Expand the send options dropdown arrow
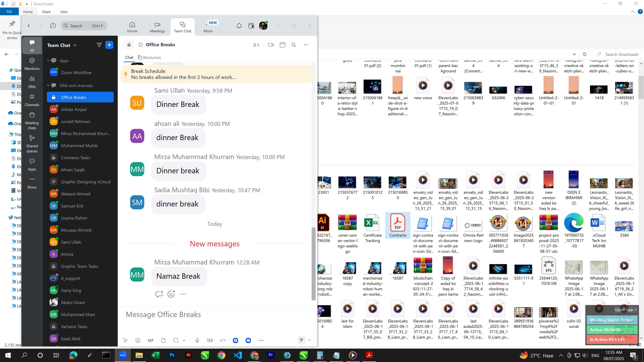 pos(309,340)
